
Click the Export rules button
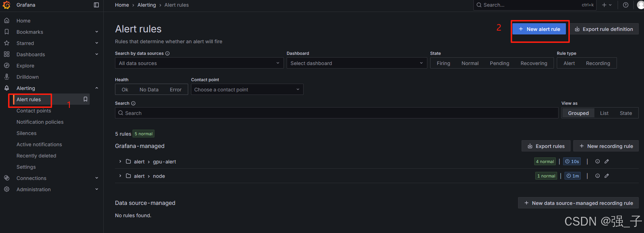[x=546, y=146]
